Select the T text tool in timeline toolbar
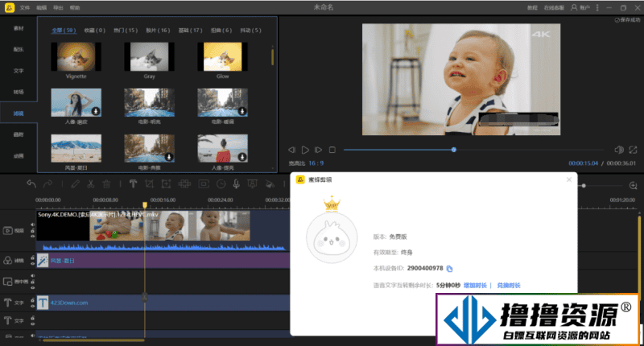The height and width of the screenshot is (346, 644). (x=133, y=184)
